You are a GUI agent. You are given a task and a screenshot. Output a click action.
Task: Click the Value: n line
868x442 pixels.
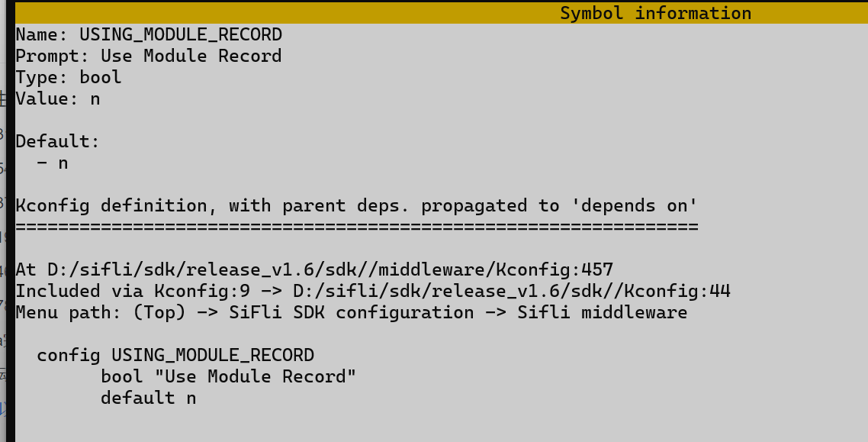57,98
